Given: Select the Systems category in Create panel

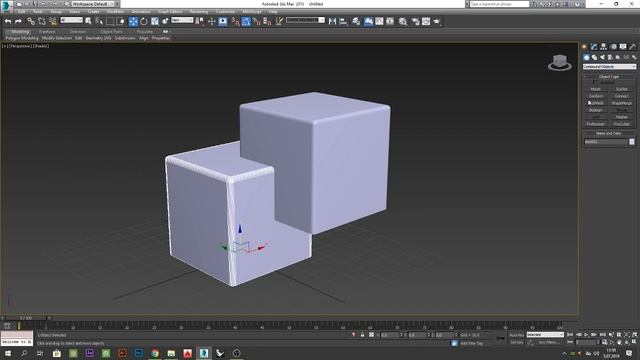Looking at the screenshot, I should tap(634, 57).
